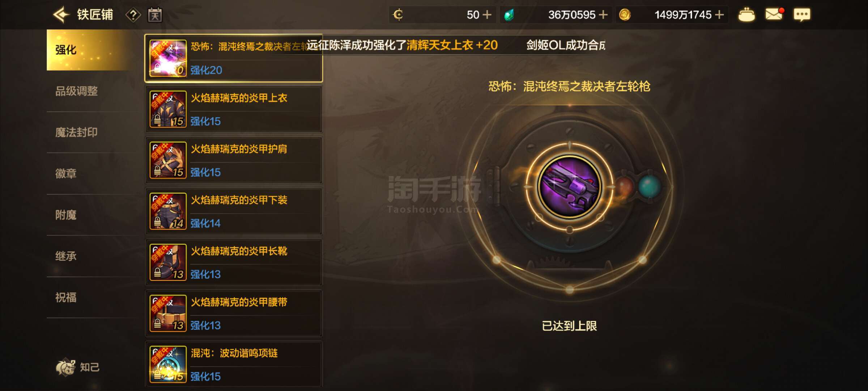The image size is (868, 391).
Task: Add gems with plus next to 36万0595
Action: 603,15
